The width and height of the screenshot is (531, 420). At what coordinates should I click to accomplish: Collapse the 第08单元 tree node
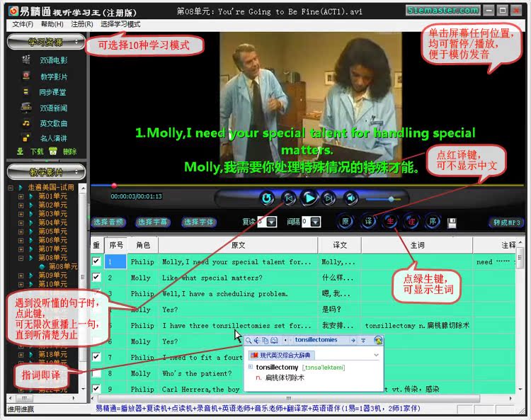coord(21,258)
